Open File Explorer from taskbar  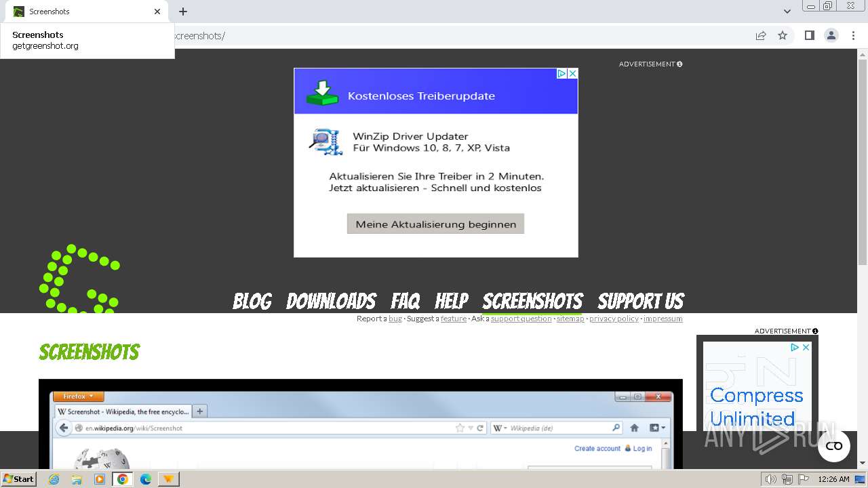77,479
